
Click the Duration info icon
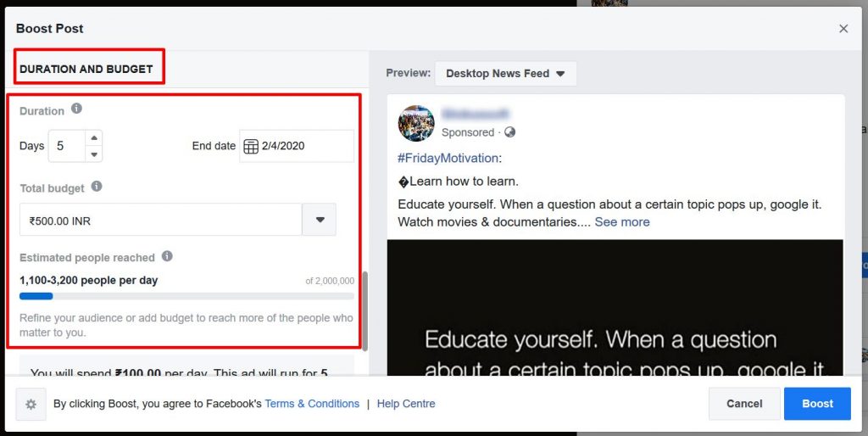tap(76, 109)
